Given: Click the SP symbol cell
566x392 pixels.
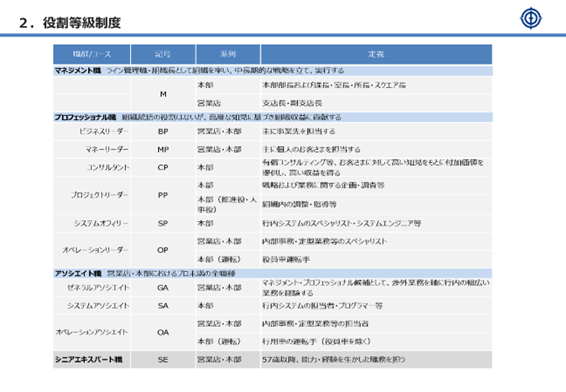Looking at the screenshot, I should (x=163, y=223).
